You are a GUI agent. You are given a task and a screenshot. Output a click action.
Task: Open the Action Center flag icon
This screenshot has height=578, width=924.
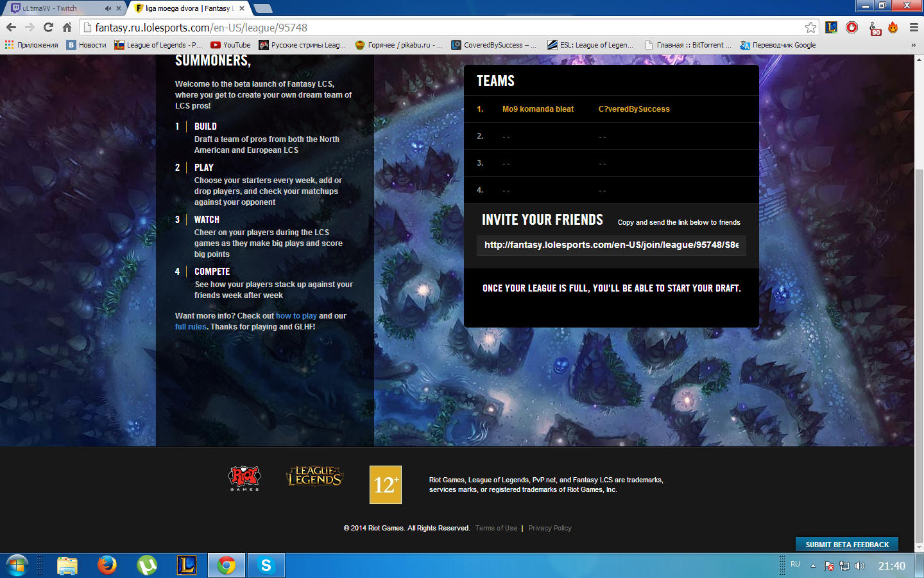point(829,566)
